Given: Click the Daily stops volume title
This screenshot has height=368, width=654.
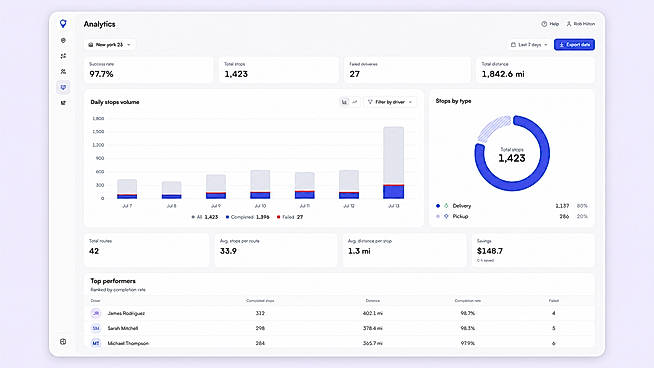Looking at the screenshot, I should tap(115, 102).
